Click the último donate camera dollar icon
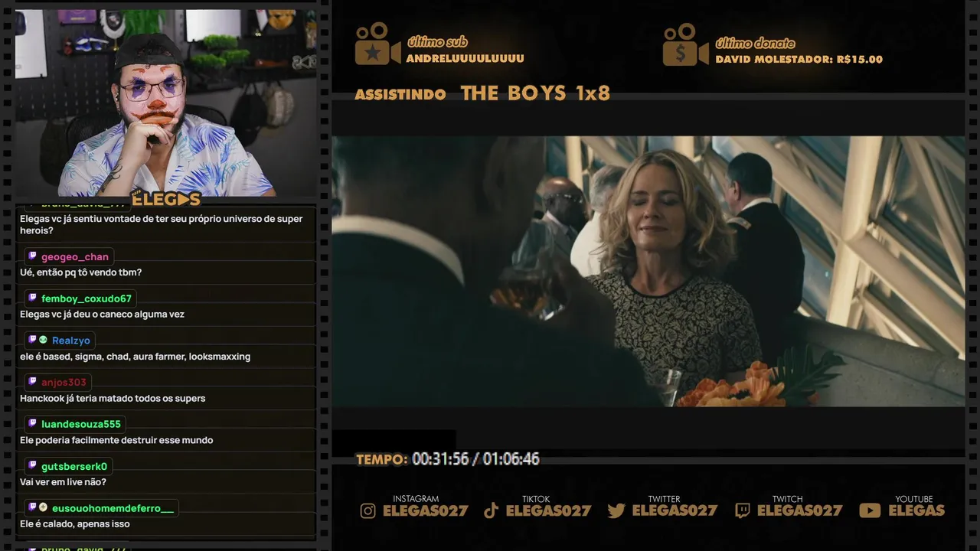The image size is (980, 551). click(685, 44)
